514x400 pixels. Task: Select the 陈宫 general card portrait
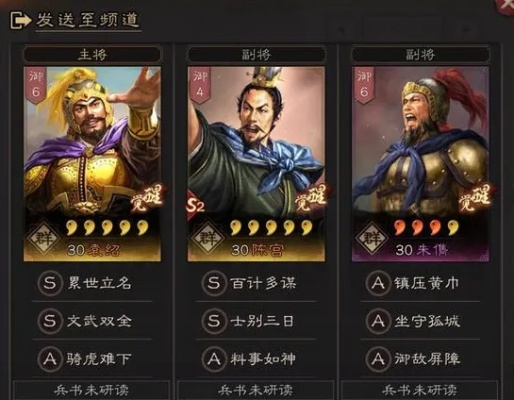tap(256, 164)
